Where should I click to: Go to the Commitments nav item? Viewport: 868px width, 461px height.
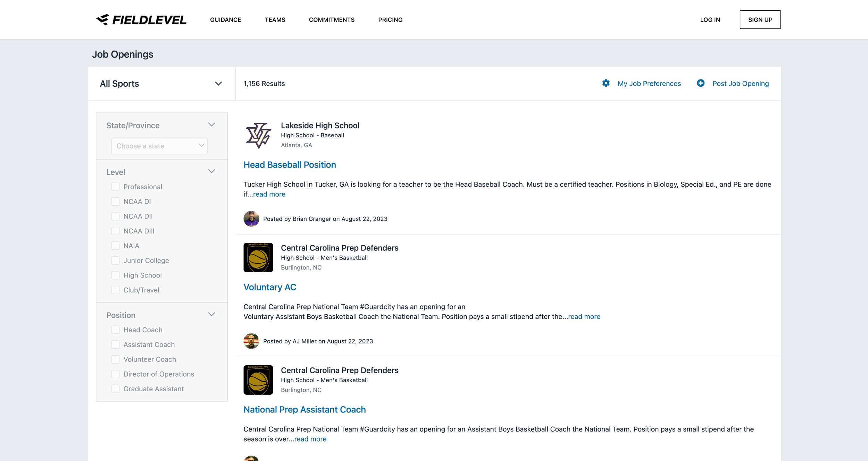tap(332, 20)
